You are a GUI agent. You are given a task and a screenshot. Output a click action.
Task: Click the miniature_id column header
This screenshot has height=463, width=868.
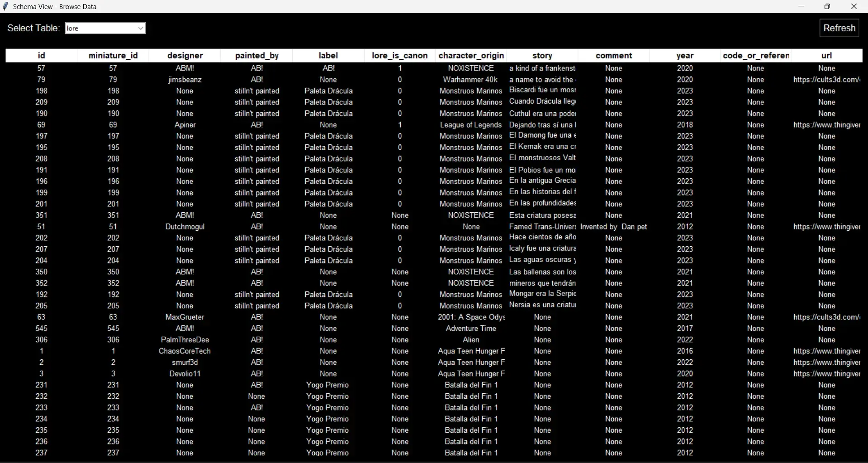click(x=113, y=56)
